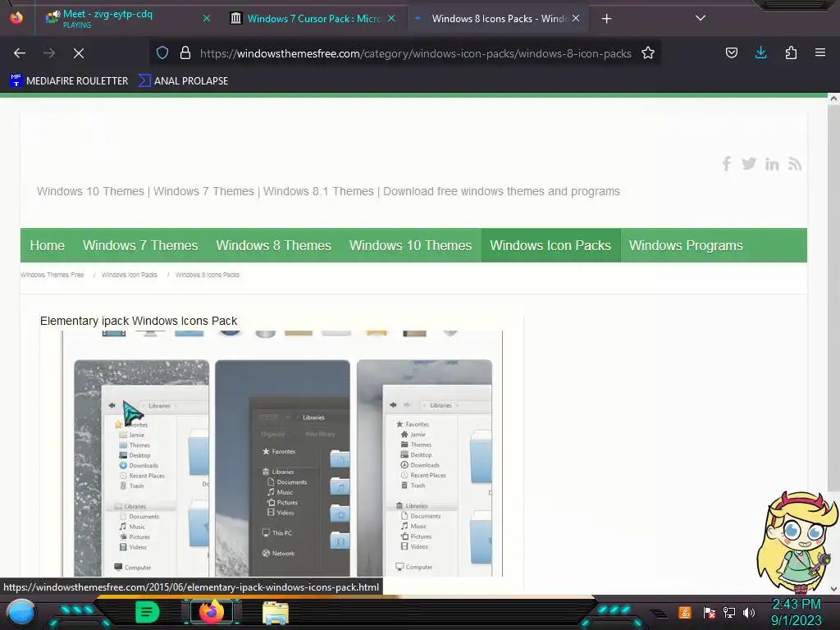This screenshot has width=840, height=630.
Task: Close the Windows 8 Icons Packs tab
Action: 576,19
